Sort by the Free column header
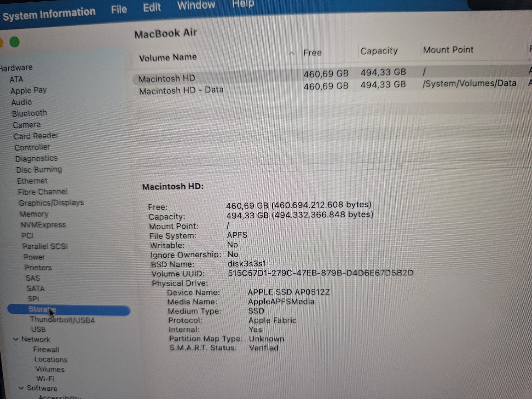 [x=312, y=53]
